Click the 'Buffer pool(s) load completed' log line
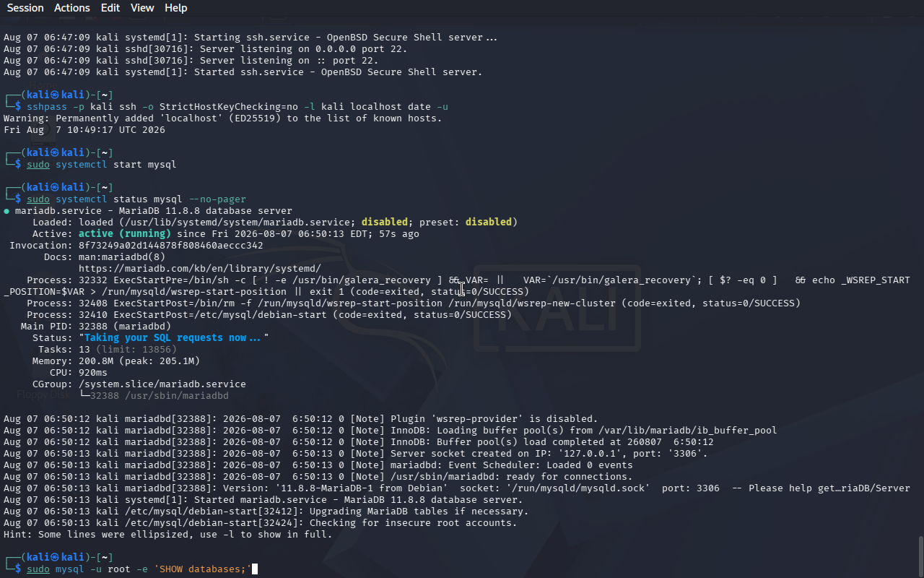924x578 pixels. tap(359, 442)
